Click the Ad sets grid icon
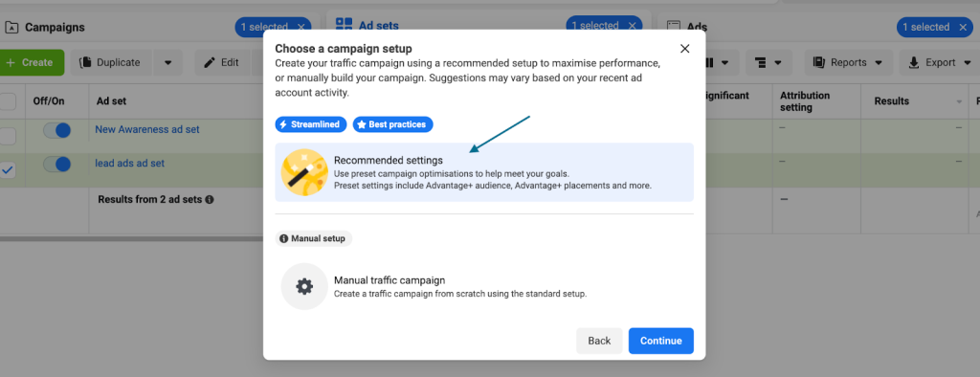Screen dimensions: 980x377 (x=344, y=25)
